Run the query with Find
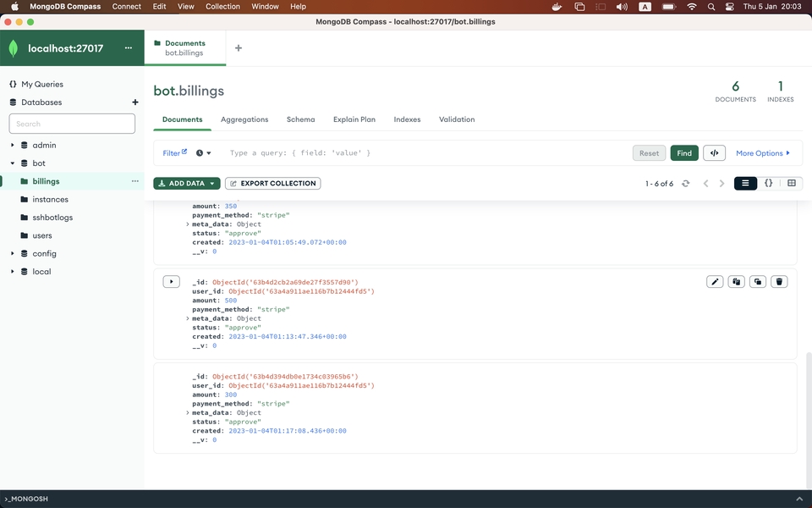This screenshot has height=508, width=812. tap(684, 153)
